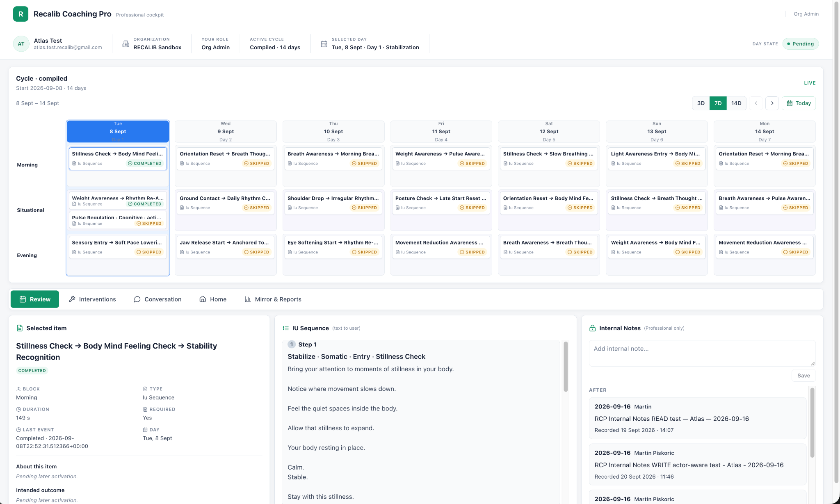Select the 3D range view
Screen dimensions: 840x504
point(701,103)
